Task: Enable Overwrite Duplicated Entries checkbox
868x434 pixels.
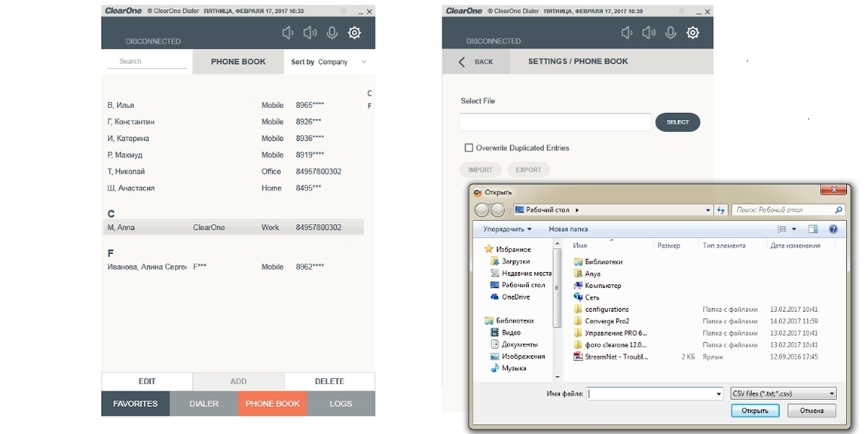Action: 469,148
